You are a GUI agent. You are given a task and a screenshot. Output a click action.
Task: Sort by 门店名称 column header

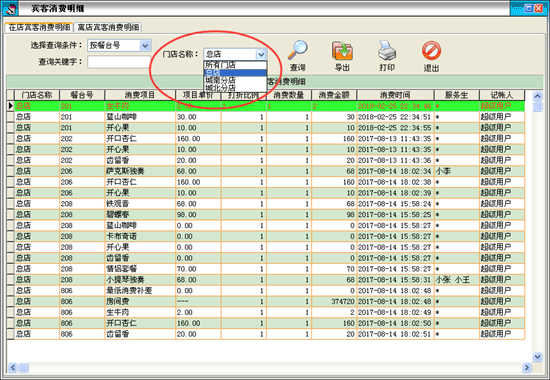[37, 95]
